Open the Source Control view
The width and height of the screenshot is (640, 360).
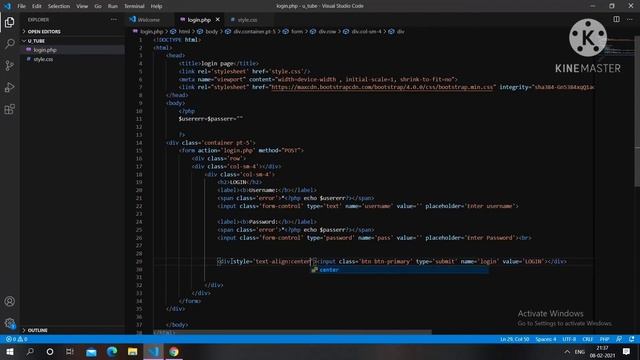[9, 65]
